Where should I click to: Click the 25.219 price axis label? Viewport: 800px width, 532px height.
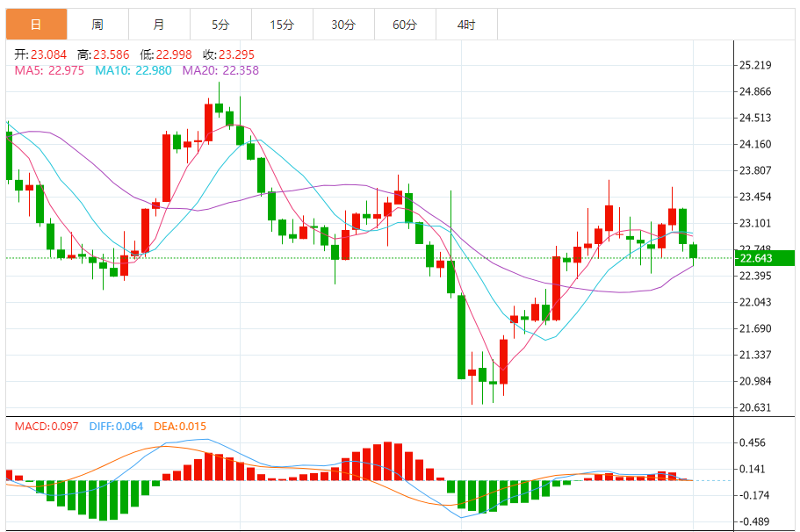[755, 65]
